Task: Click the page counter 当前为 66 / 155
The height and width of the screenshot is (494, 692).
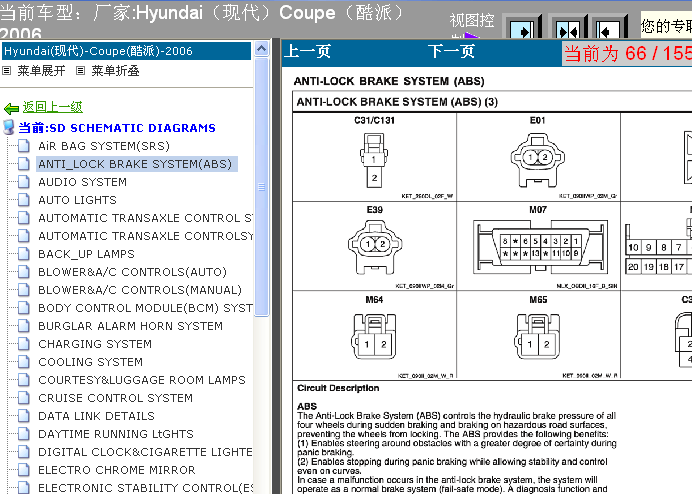Action: pyautogui.click(x=627, y=53)
